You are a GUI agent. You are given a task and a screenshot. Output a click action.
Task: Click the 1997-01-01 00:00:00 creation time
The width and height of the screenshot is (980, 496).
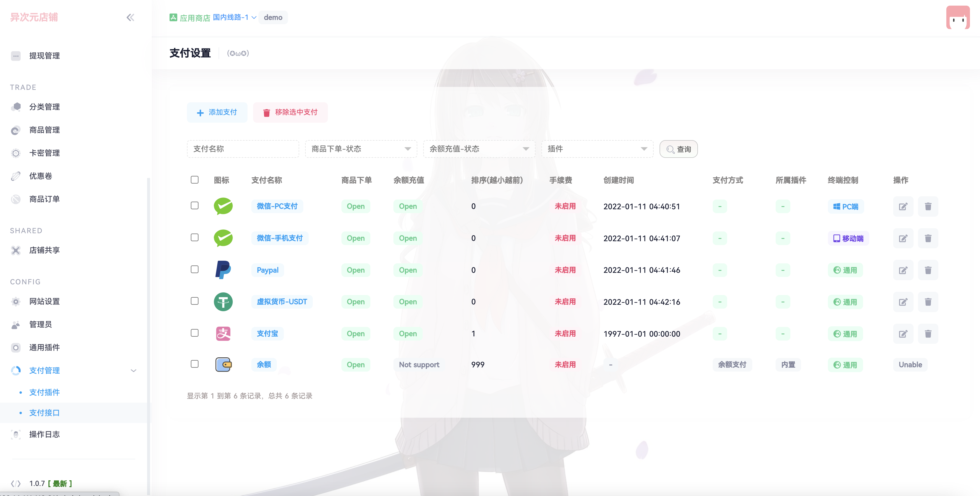[x=642, y=334]
